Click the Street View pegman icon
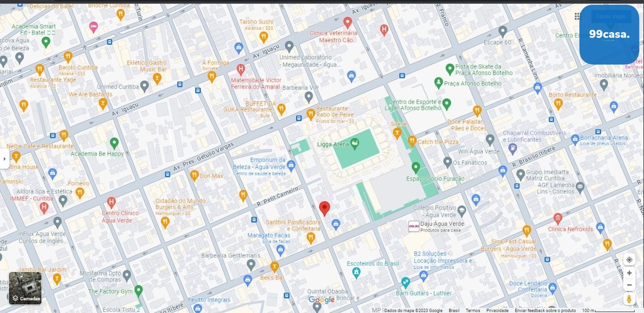644x313 pixels. click(x=629, y=299)
